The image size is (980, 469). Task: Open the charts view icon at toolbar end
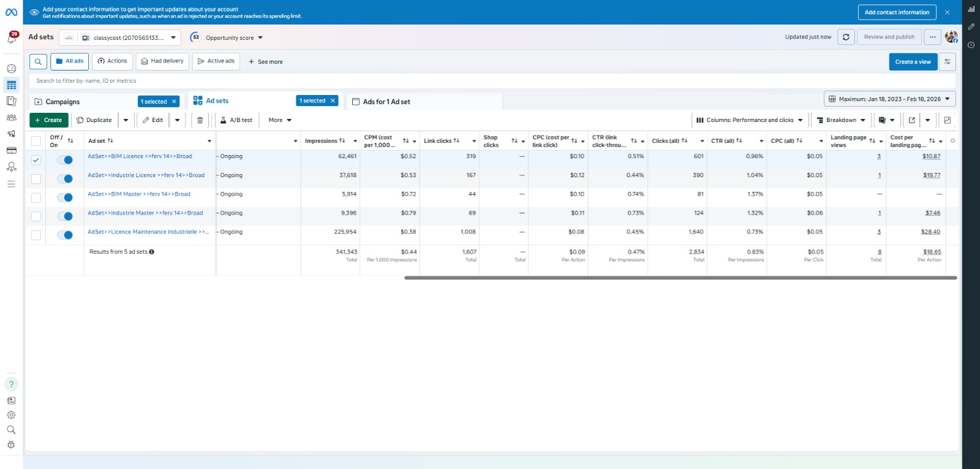(x=948, y=120)
